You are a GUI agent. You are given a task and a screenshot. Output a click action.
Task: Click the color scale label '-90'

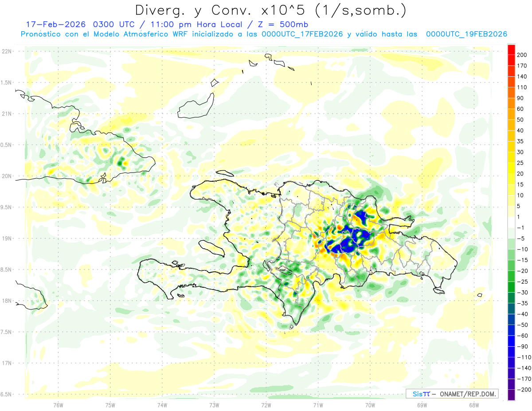pos(524,347)
